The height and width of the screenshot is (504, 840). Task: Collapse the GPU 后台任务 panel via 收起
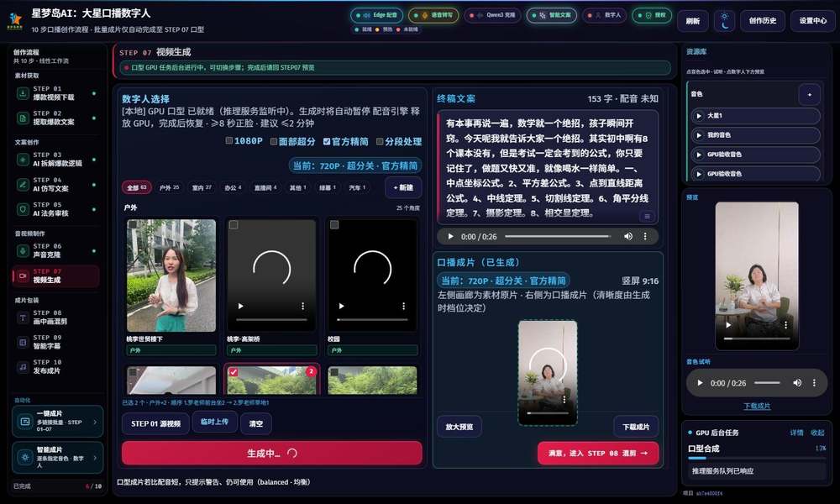click(x=817, y=433)
